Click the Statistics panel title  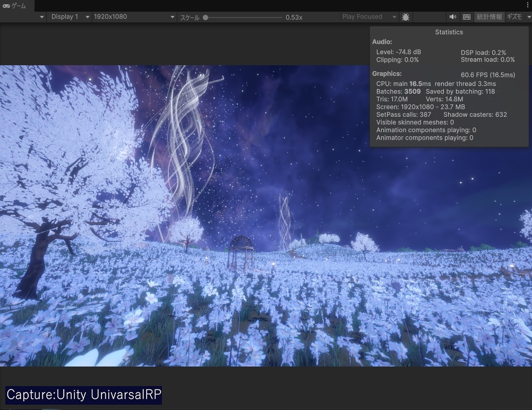(x=449, y=32)
